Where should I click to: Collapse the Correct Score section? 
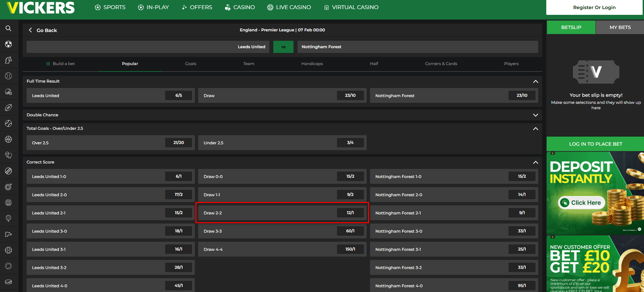tap(535, 162)
